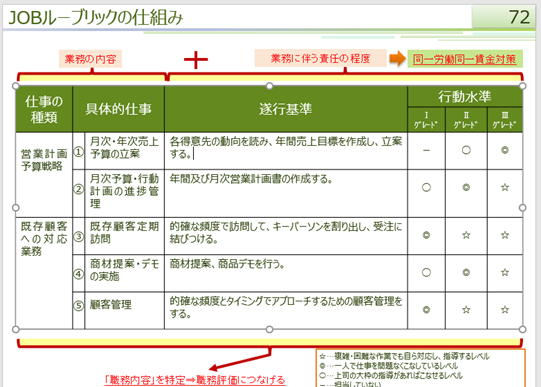Screen dimensions: 541x387
Task: Select the 月次・年次売上予算の立案 cell
Action: (124, 151)
